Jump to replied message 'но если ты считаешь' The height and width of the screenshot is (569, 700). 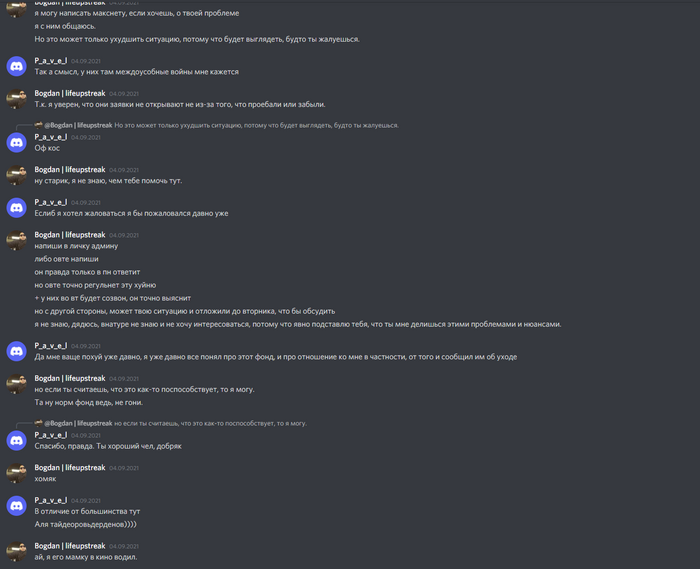(210, 424)
